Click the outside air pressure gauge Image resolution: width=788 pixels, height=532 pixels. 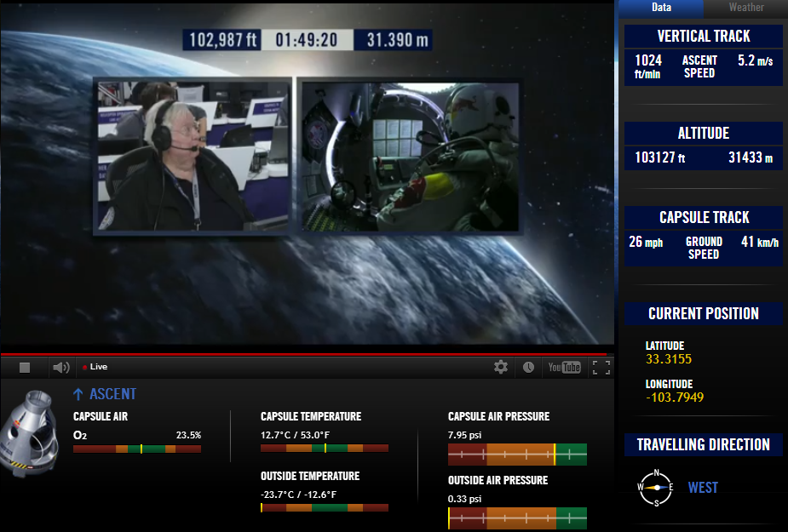point(517,518)
